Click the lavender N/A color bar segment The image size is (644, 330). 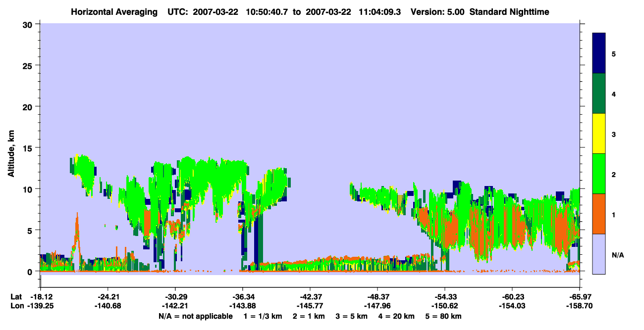(x=599, y=254)
